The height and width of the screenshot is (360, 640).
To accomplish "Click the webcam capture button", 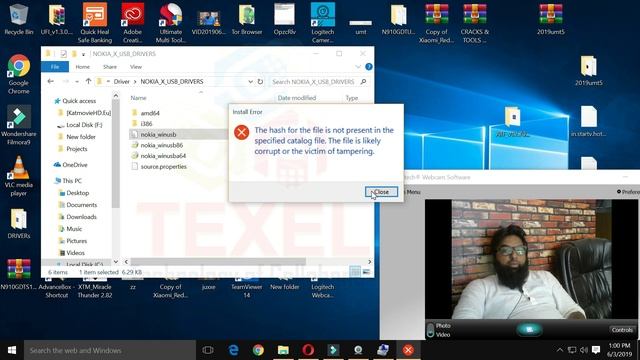I will click(x=529, y=329).
